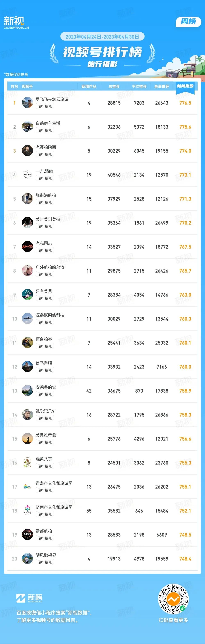
Task: Click the 周榜 badge
Action: tap(188, 22)
